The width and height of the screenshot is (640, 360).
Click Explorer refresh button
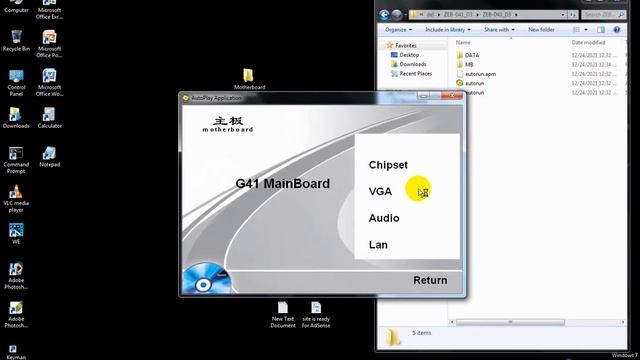[573, 15]
